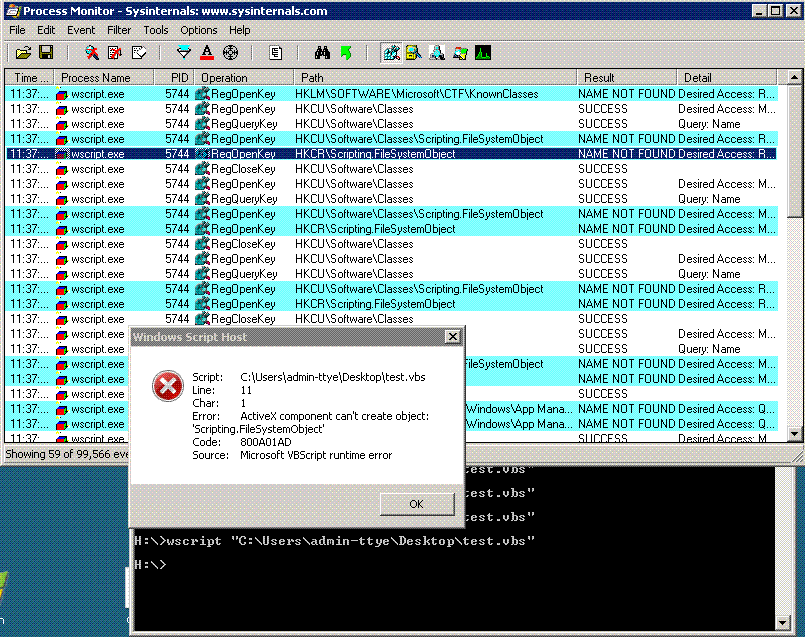Click the PID column header
This screenshot has width=805, height=637.
coord(174,78)
